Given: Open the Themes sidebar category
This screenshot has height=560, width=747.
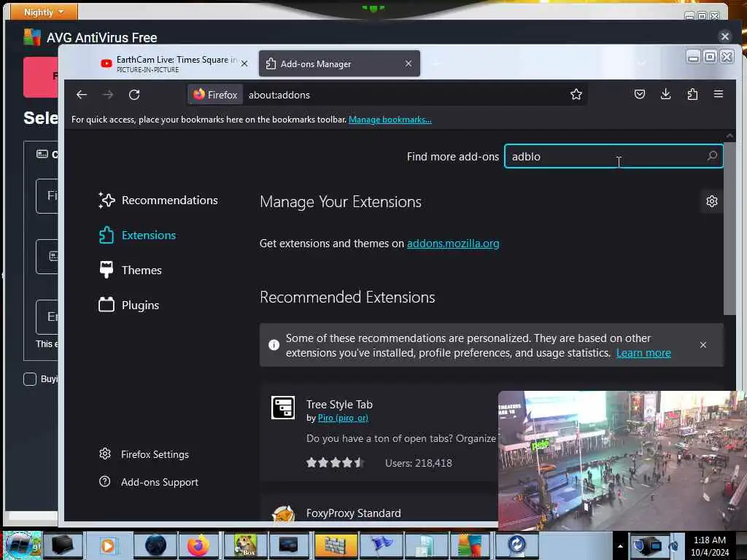Looking at the screenshot, I should point(130,270).
